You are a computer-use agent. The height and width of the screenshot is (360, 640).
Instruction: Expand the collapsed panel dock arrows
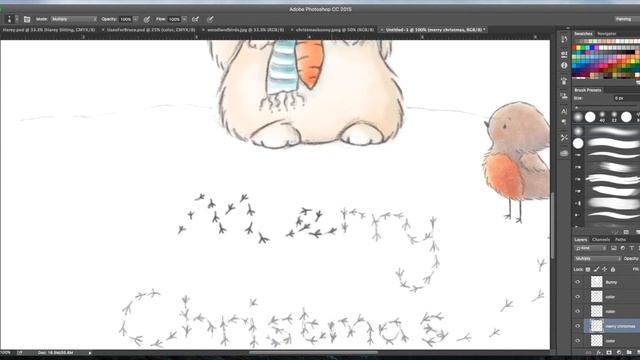coord(568,28)
